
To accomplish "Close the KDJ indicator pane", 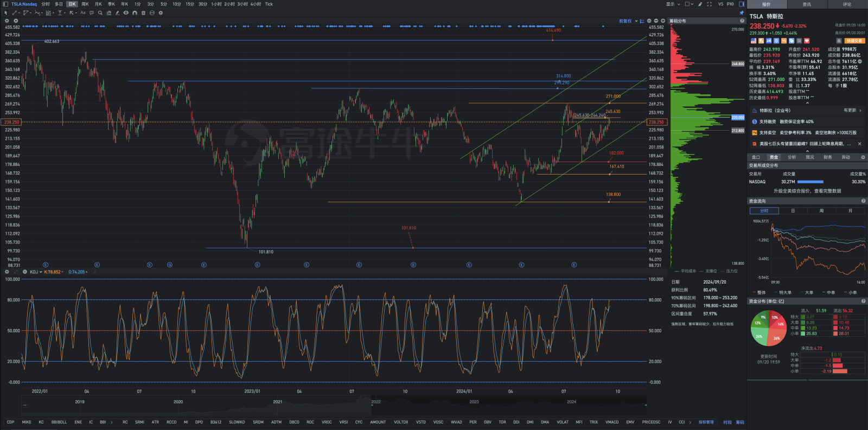I will [x=25, y=272].
